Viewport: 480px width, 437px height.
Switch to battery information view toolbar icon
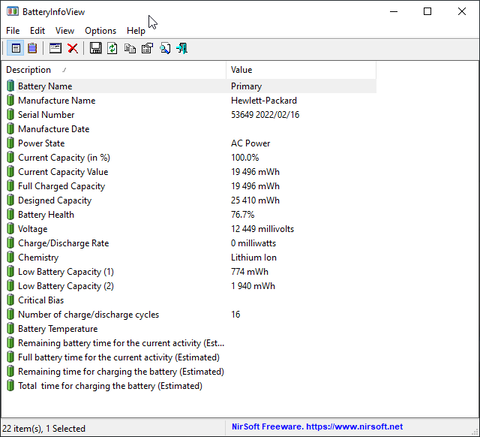16,49
